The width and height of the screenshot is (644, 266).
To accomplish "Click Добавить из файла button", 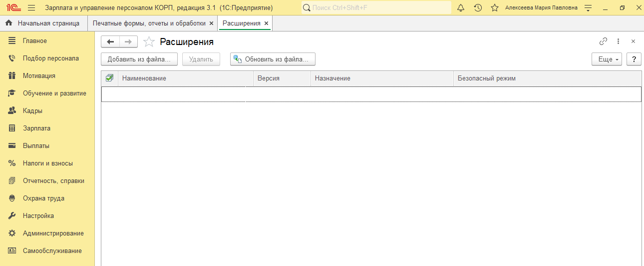I will 139,59.
